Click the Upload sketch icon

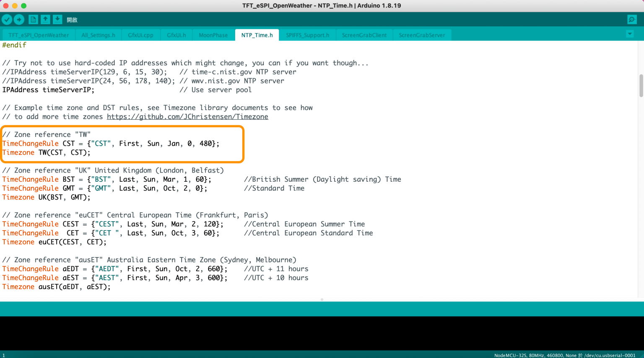(19, 19)
